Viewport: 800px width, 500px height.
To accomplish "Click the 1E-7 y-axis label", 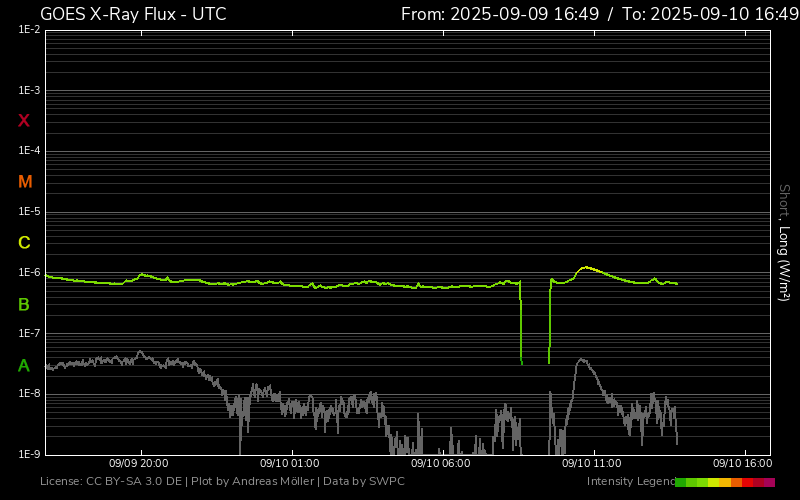I will (x=29, y=333).
